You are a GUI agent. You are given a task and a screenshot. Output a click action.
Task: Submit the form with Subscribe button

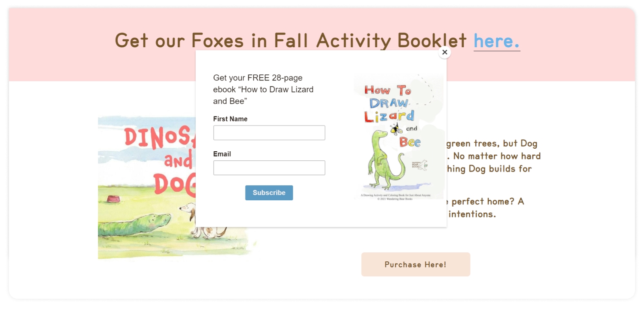[269, 193]
